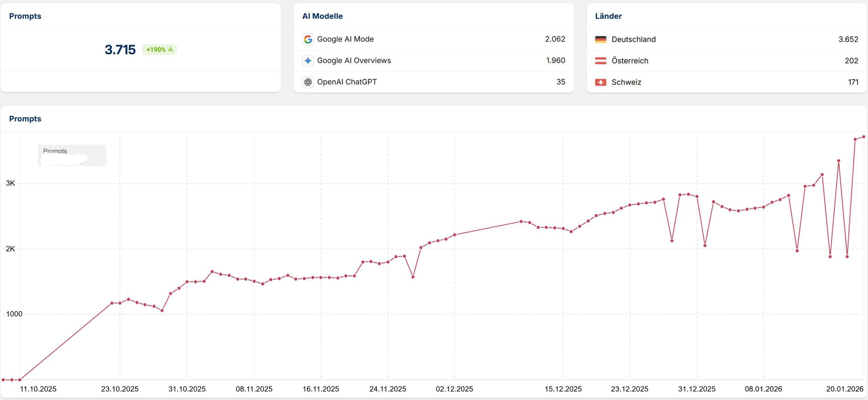This screenshot has width=868, height=400.
Task: Click the Österreich flag icon
Action: (600, 61)
